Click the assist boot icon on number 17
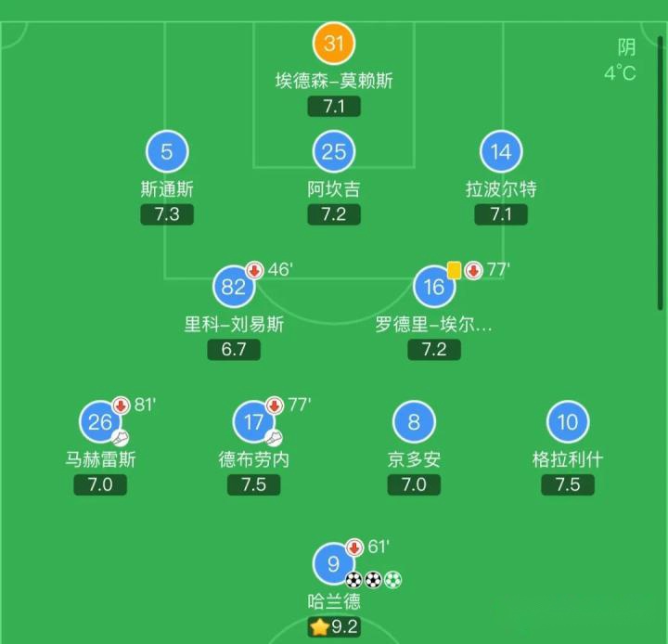Viewport: 668px width, 644px height. pyautogui.click(x=274, y=437)
